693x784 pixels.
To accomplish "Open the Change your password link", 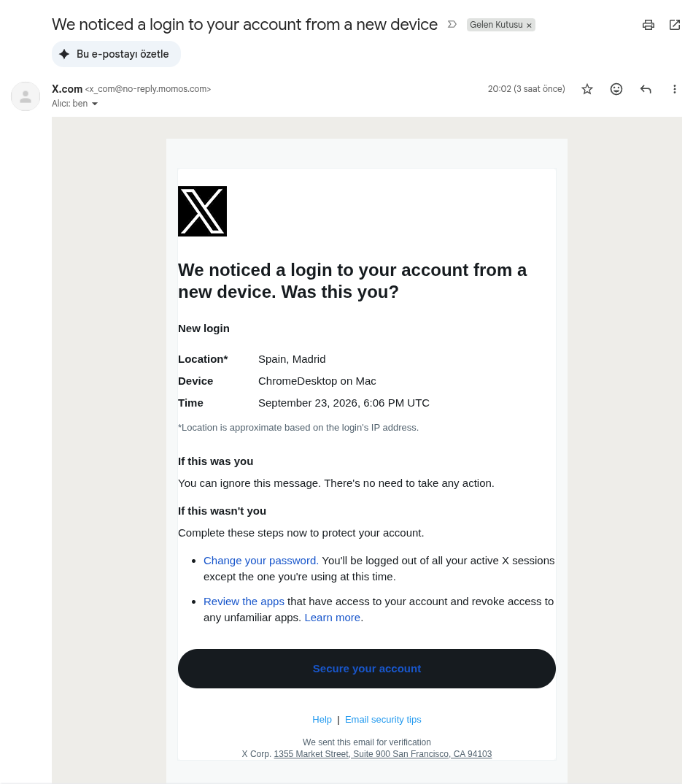I will pyautogui.click(x=261, y=561).
